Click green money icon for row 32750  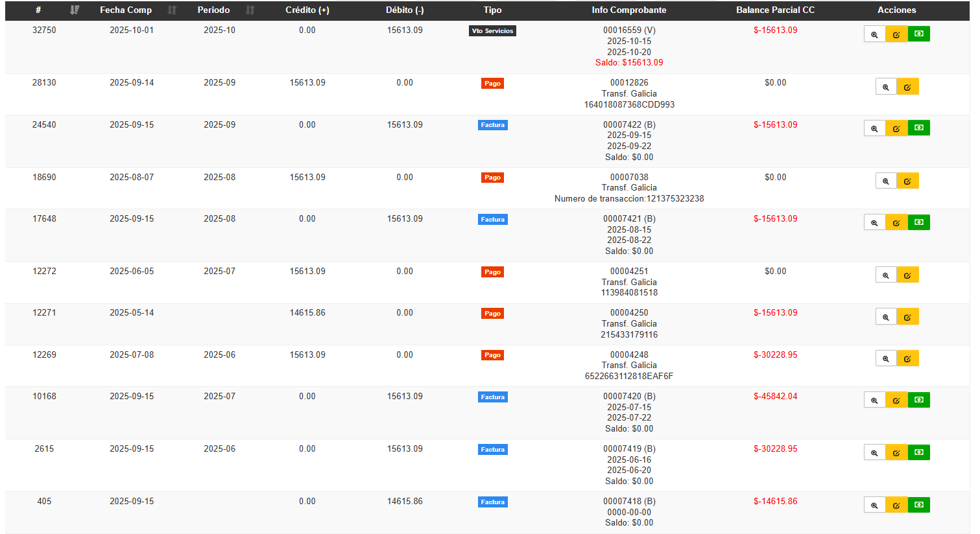[918, 34]
